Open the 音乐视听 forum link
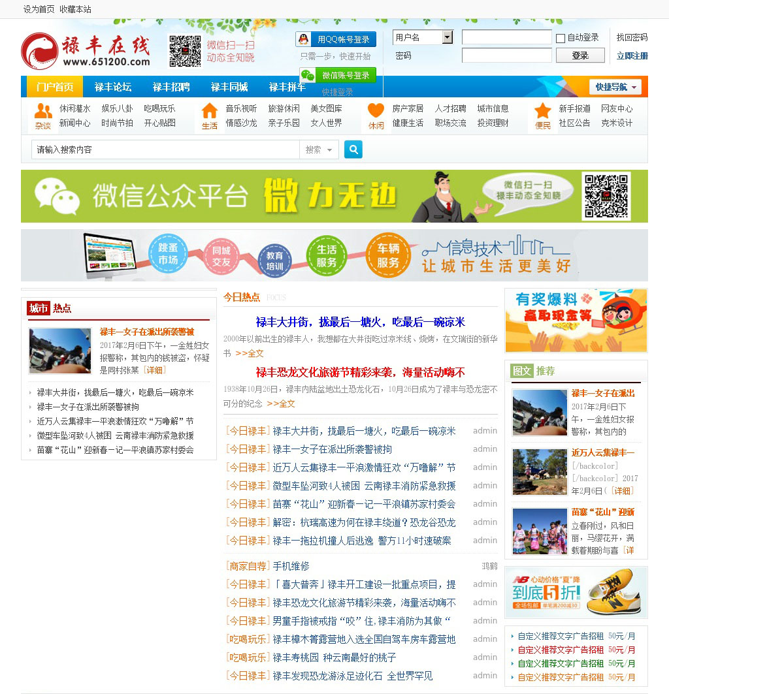The height and width of the screenshot is (694, 784). (x=242, y=108)
